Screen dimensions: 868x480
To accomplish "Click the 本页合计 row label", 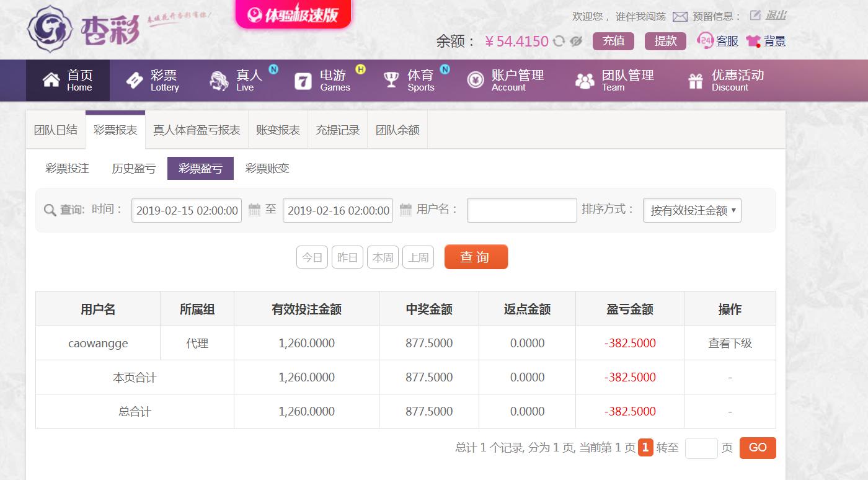I will click(x=135, y=378).
